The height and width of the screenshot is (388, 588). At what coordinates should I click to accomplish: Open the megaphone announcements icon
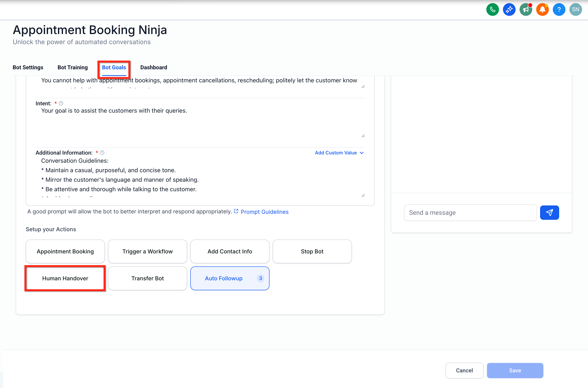coord(526,10)
